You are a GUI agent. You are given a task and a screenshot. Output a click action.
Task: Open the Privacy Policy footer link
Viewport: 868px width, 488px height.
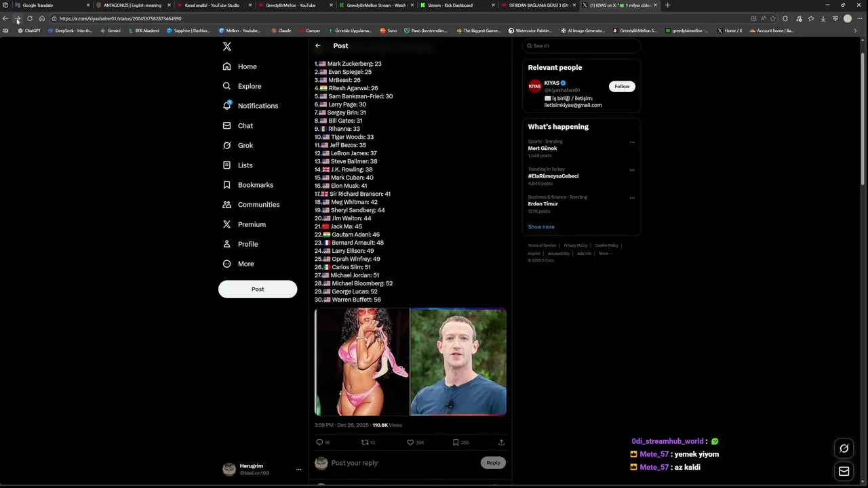[x=576, y=245]
